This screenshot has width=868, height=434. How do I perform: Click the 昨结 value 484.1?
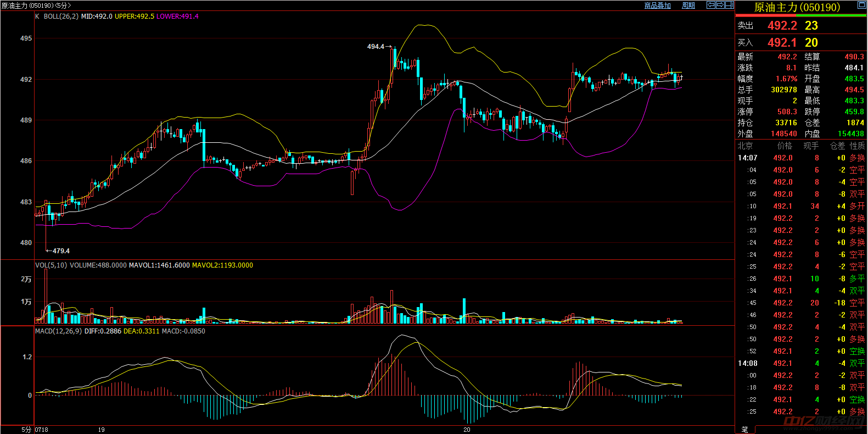[854, 68]
